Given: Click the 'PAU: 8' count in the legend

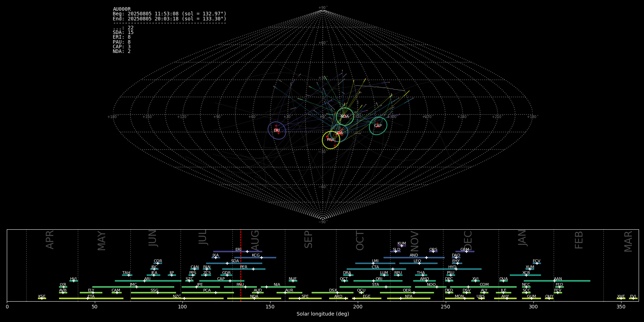Looking at the screenshot, I should click(122, 42).
